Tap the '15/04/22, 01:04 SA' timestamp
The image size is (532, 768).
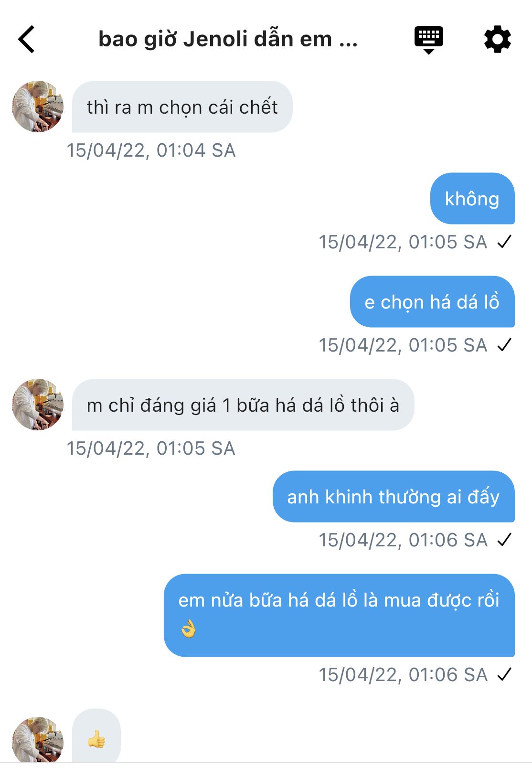pyautogui.click(x=151, y=150)
